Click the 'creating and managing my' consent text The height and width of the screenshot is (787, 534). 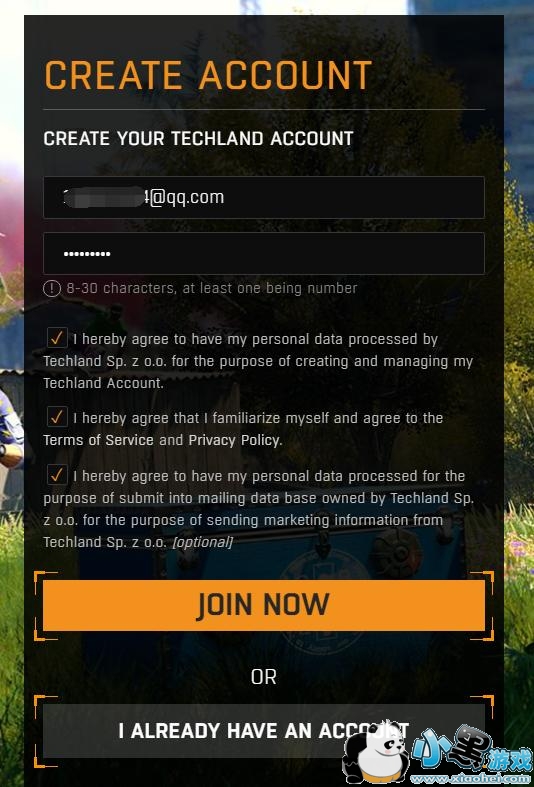coord(384,361)
